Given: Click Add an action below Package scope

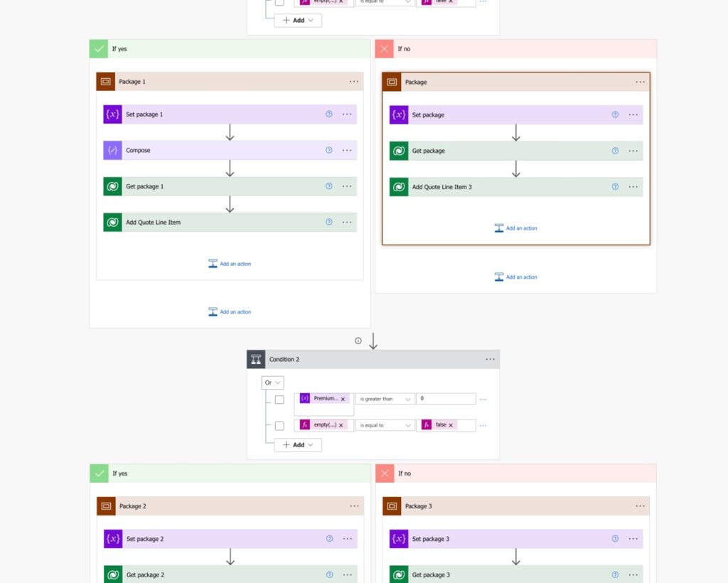Looking at the screenshot, I should tap(515, 277).
